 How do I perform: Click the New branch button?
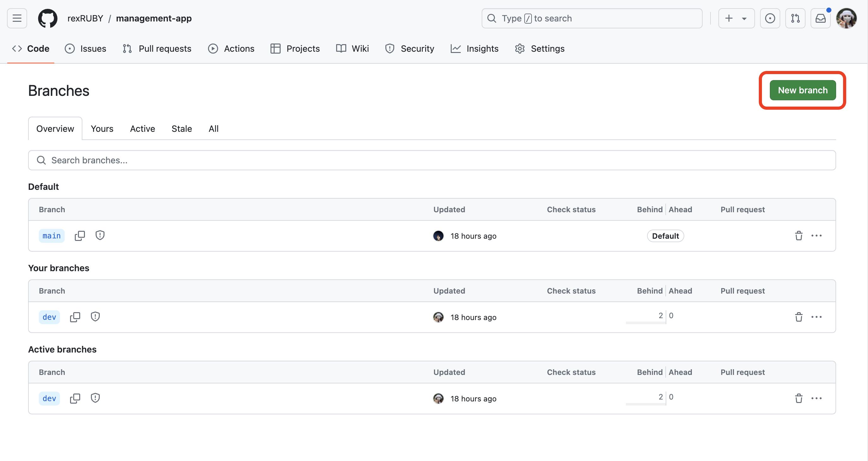point(802,90)
